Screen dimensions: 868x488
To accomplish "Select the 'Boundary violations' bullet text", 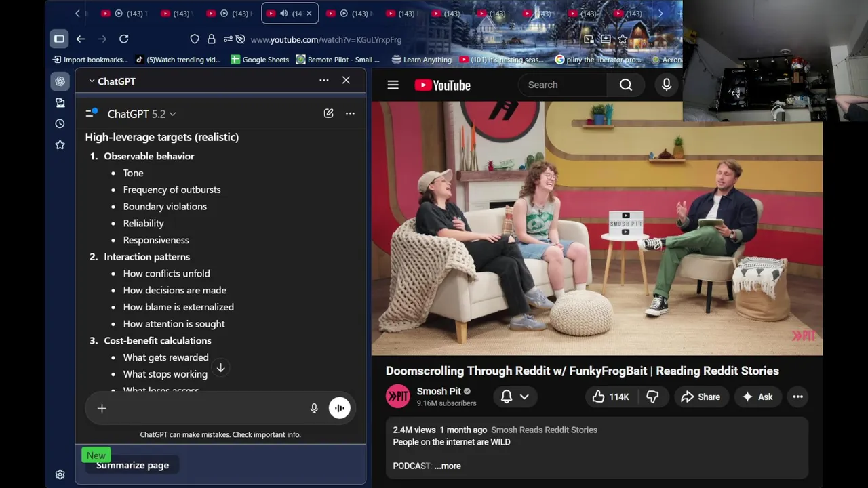I will (165, 206).
